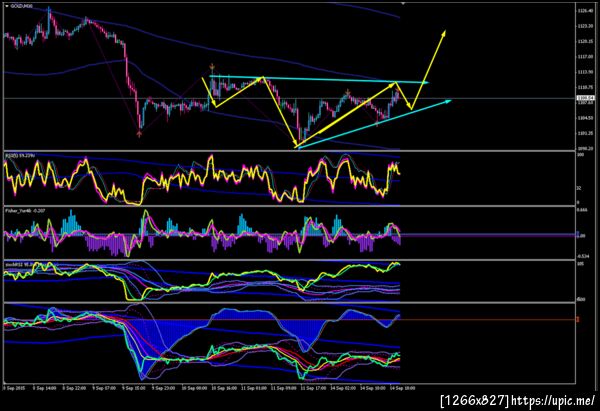Click the GOLD,M30 chart title label
Viewport: 600px width, 411px height.
point(22,6)
